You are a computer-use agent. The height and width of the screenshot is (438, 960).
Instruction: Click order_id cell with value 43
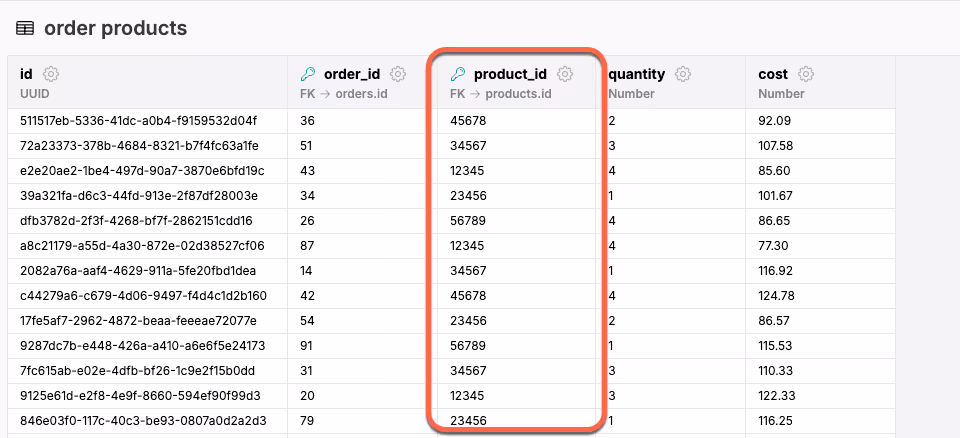[x=362, y=171]
